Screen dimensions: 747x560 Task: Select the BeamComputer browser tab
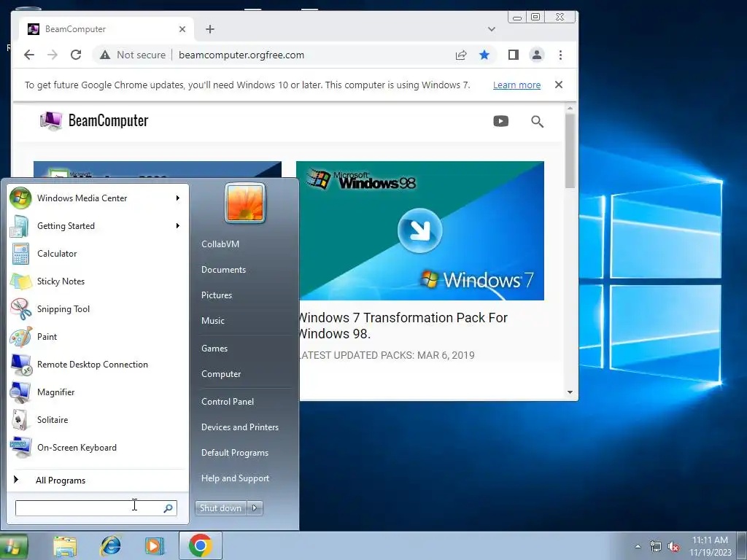[x=107, y=29]
